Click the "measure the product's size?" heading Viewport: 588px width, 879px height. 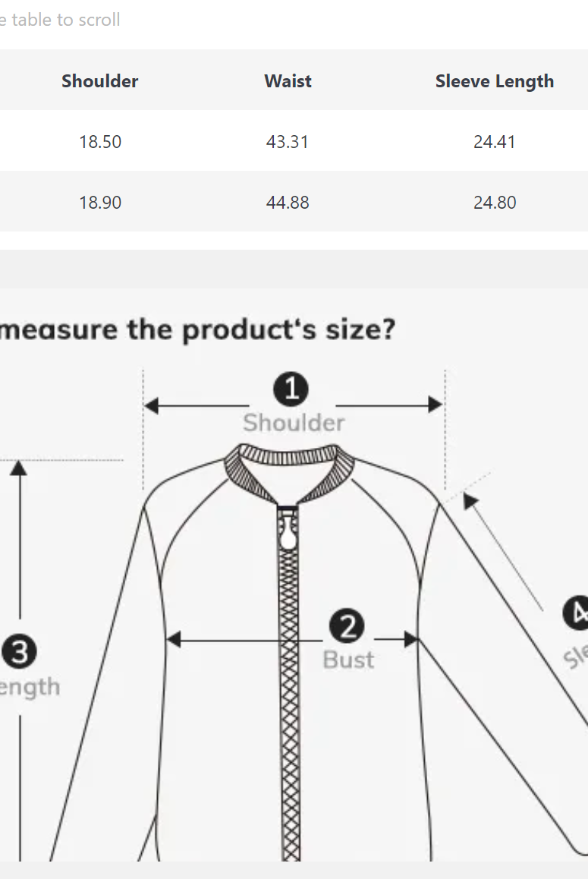tap(197, 330)
